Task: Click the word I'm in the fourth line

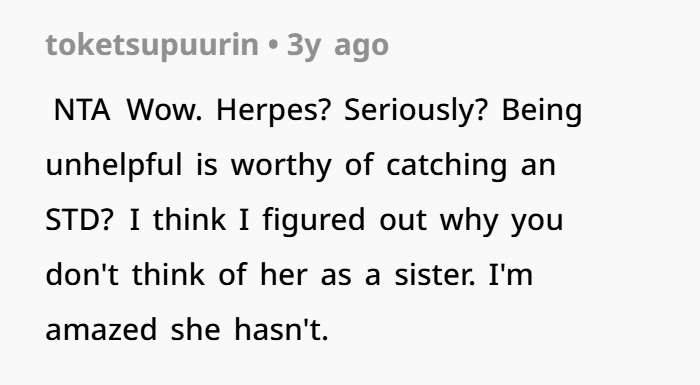Action: pyautogui.click(x=511, y=275)
